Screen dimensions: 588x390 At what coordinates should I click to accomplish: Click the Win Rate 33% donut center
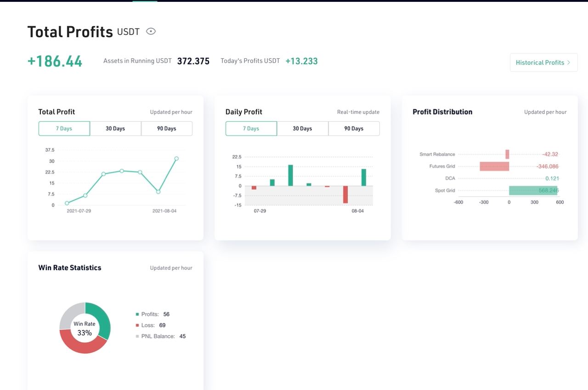(85, 328)
